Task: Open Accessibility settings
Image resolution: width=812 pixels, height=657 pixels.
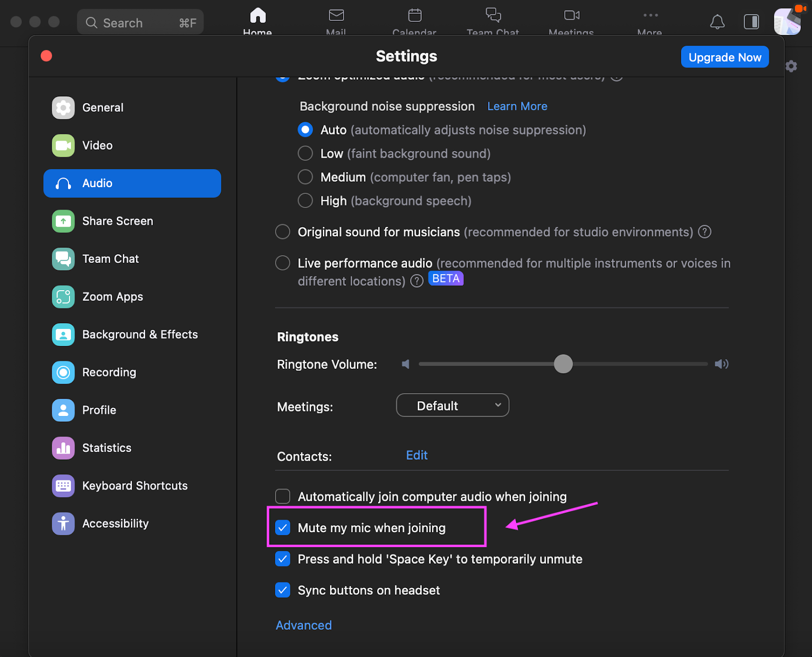Action: 115,523
